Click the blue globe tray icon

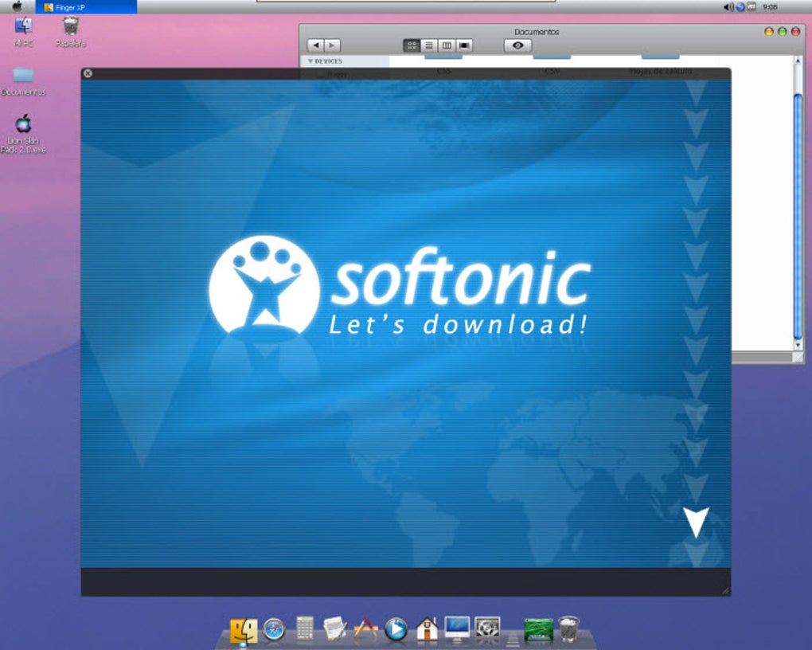pos(740,6)
